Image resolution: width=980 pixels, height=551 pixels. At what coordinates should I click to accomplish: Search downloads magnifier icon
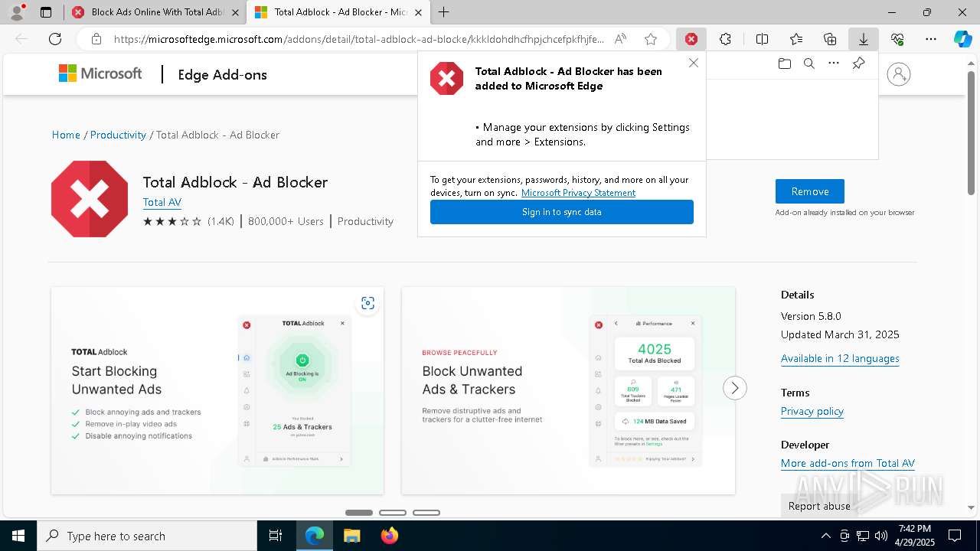[x=809, y=64]
